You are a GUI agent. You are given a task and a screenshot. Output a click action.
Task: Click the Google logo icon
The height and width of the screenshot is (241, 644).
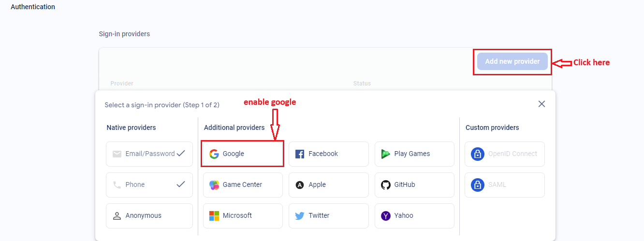214,154
